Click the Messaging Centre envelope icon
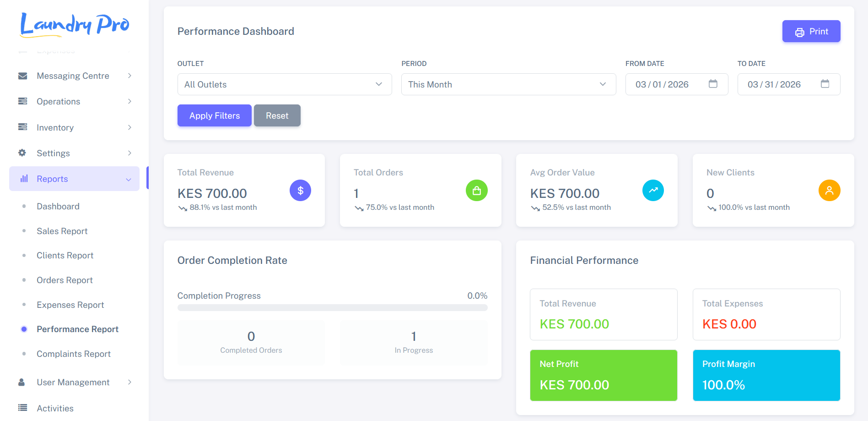 tap(22, 76)
